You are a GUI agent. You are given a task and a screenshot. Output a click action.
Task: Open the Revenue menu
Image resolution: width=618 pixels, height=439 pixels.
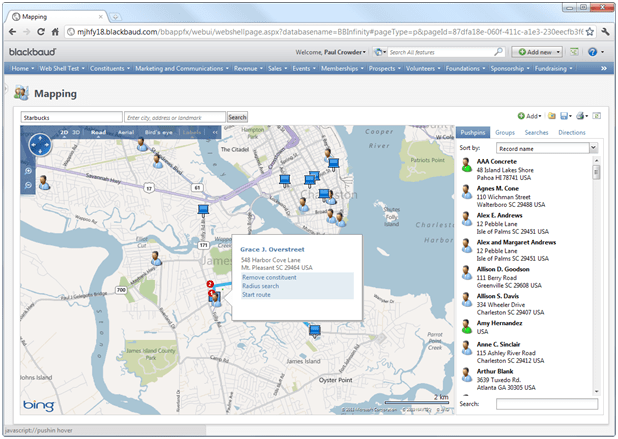point(248,69)
